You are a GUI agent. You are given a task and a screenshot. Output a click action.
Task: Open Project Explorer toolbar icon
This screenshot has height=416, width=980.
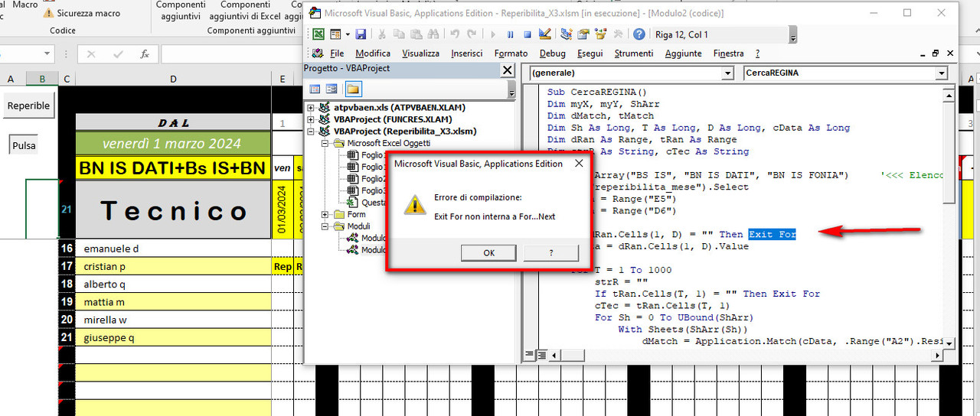pyautogui.click(x=567, y=34)
